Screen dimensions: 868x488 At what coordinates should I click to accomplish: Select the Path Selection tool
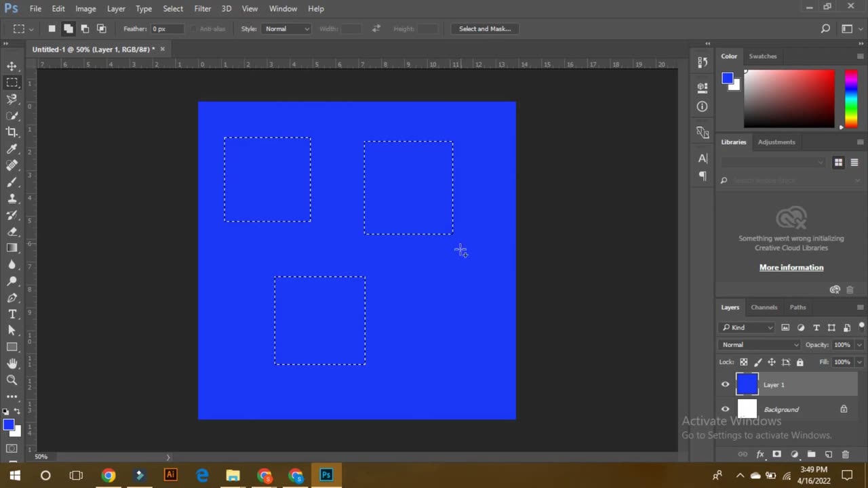click(x=12, y=331)
